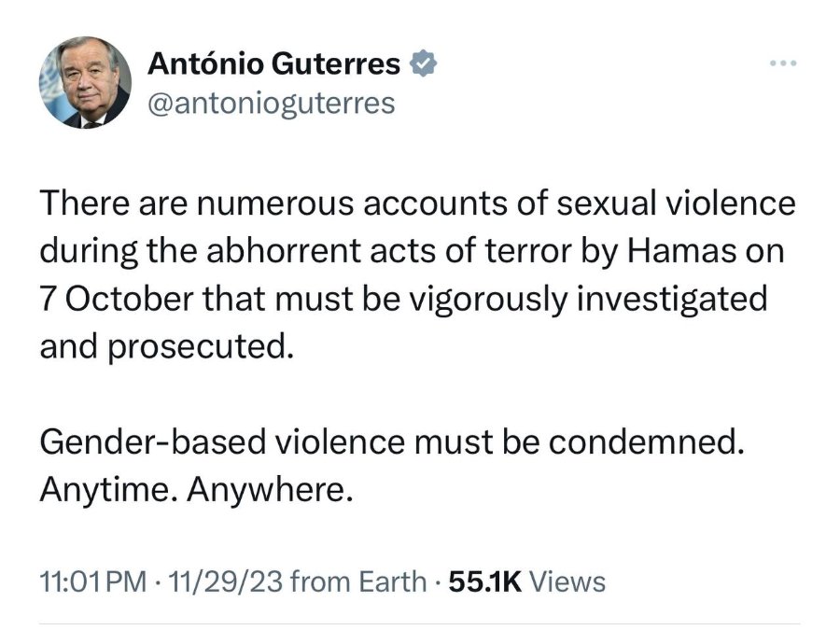This screenshot has width=840, height=630.
Task: Click the phrase 'abhorrent acts of terror'
Action: [x=388, y=251]
